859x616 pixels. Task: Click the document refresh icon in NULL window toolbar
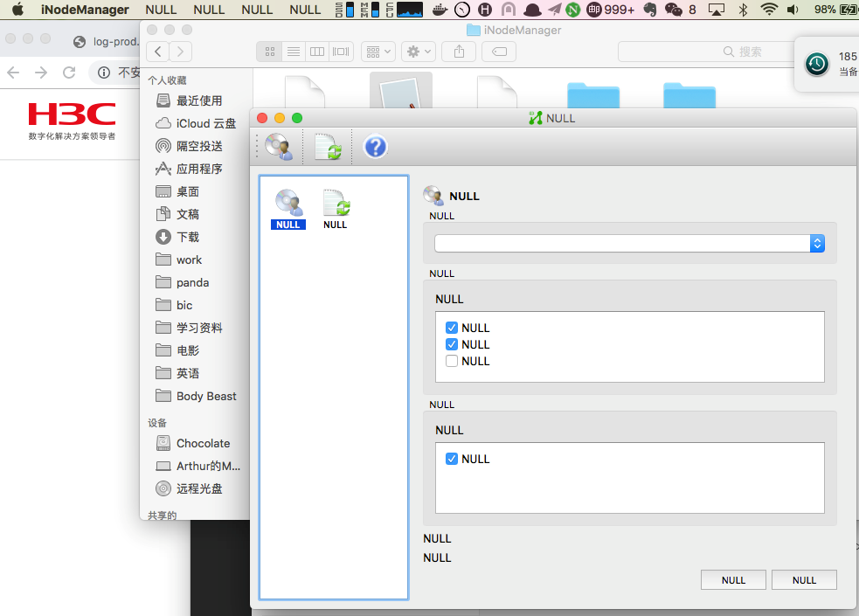tap(329, 147)
